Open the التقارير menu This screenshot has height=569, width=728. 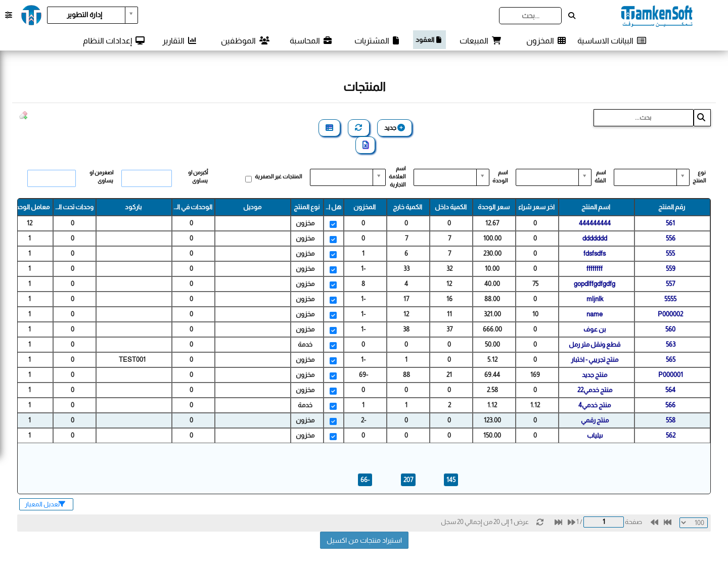(x=179, y=40)
